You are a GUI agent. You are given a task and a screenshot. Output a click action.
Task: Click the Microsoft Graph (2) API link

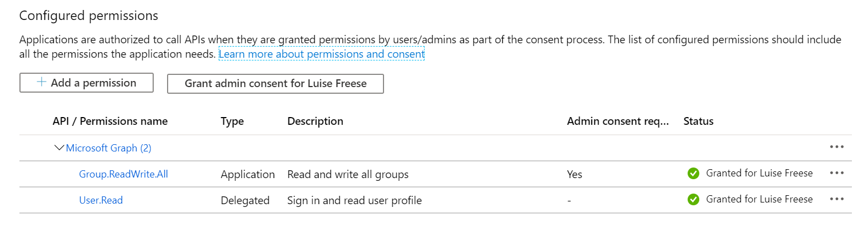(108, 148)
